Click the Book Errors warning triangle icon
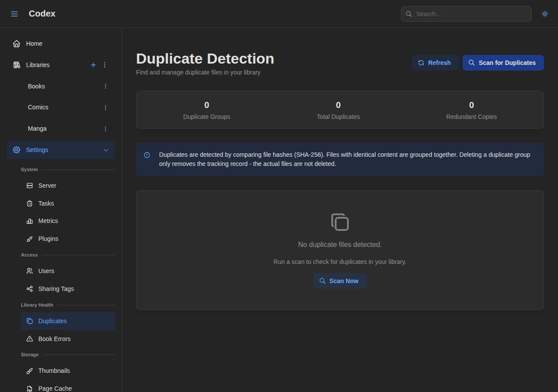 [x=29, y=339]
